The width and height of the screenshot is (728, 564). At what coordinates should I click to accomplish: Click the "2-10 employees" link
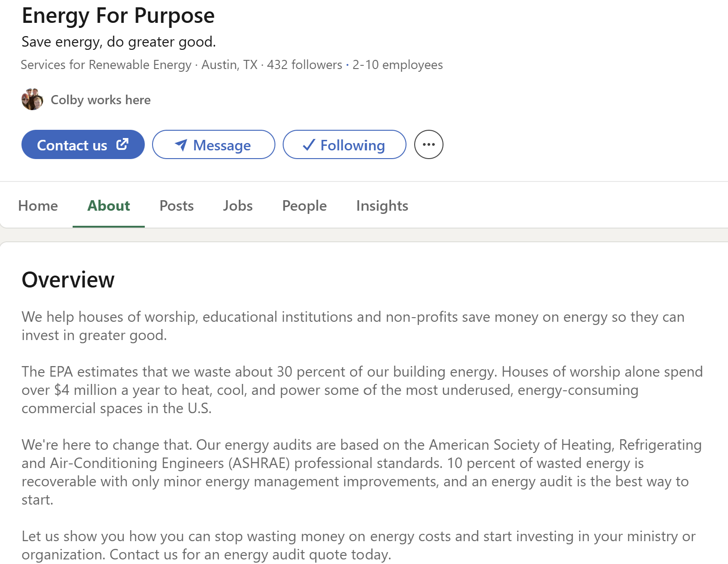[397, 65]
